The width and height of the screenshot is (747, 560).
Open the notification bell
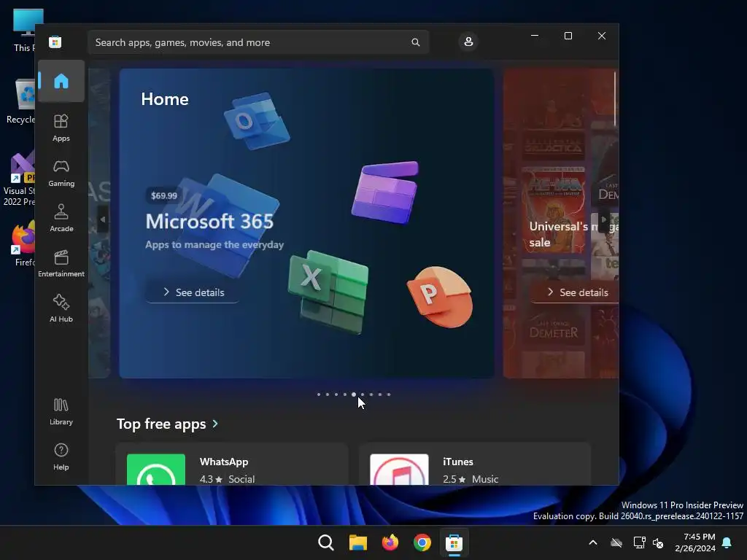pyautogui.click(x=727, y=542)
